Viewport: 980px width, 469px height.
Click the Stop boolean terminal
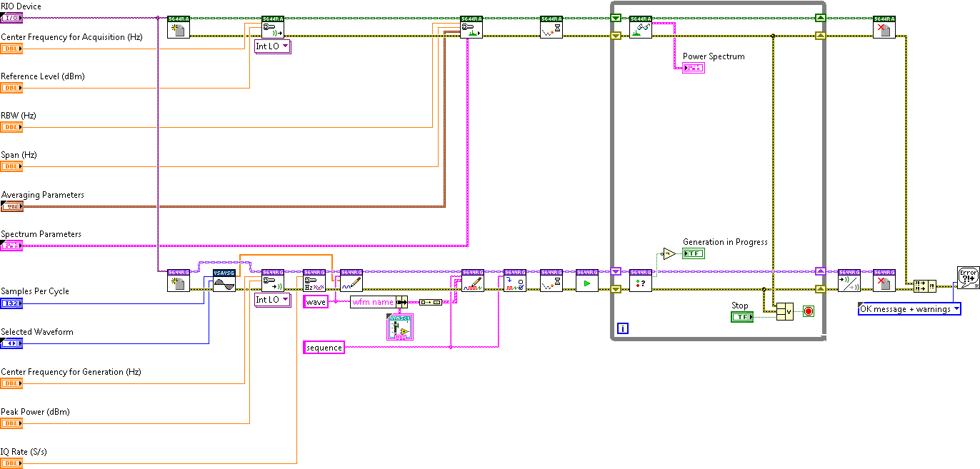741,316
